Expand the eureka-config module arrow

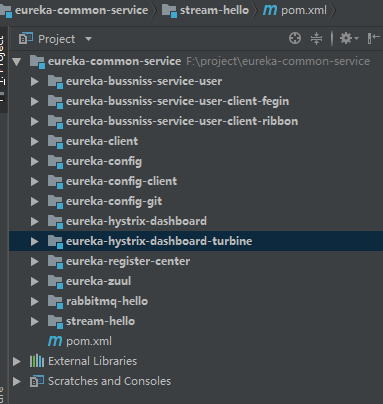(x=35, y=161)
